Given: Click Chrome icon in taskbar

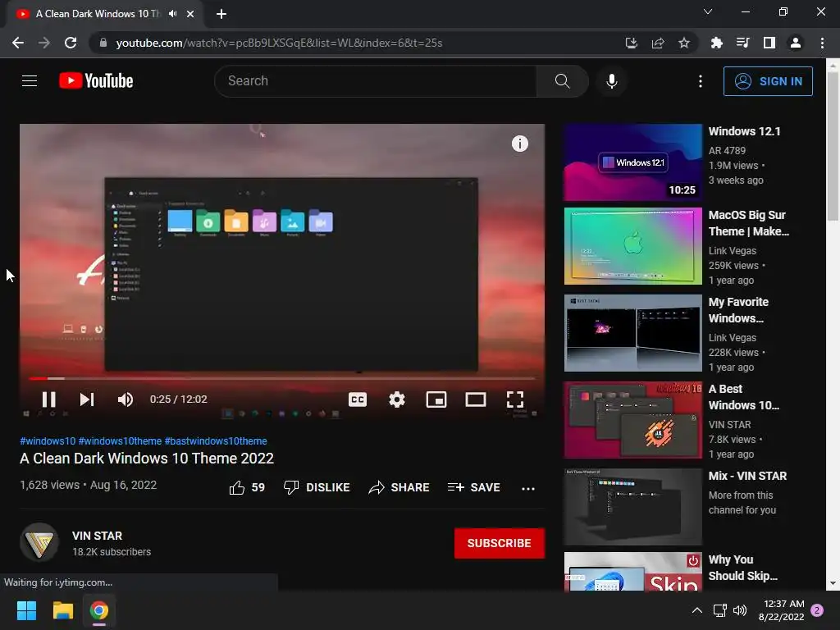Looking at the screenshot, I should 99,610.
